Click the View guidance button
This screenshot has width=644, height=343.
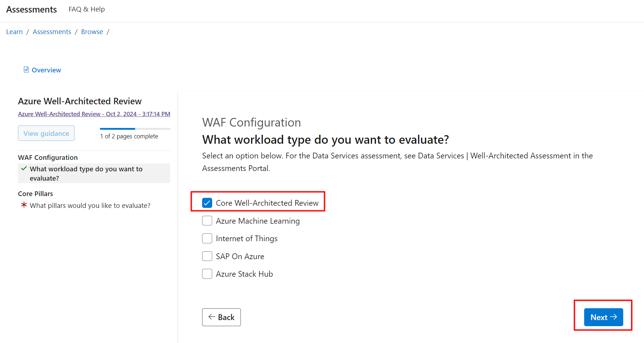coord(46,133)
